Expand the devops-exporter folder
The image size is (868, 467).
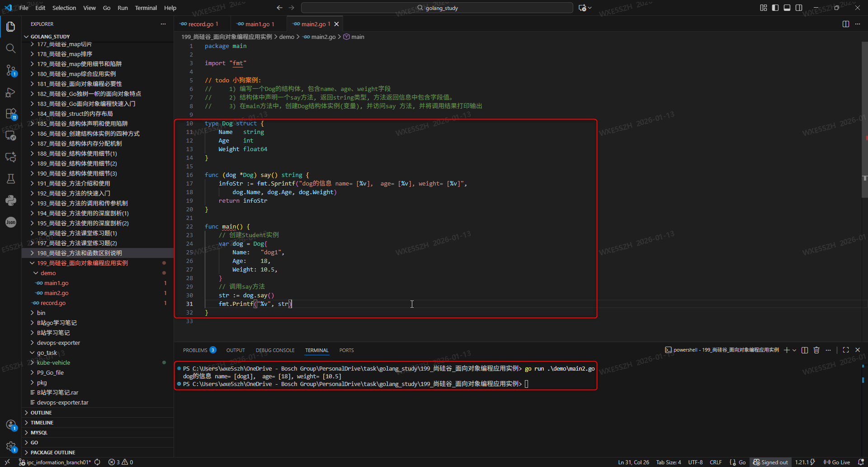(98, 343)
